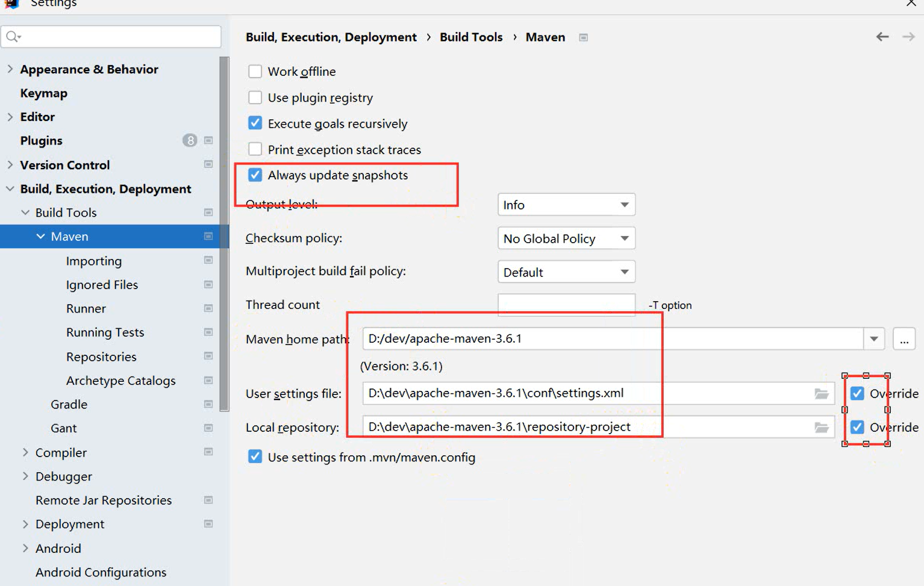Select Android Configurations in the tree
The image size is (924, 586).
coord(101,572)
